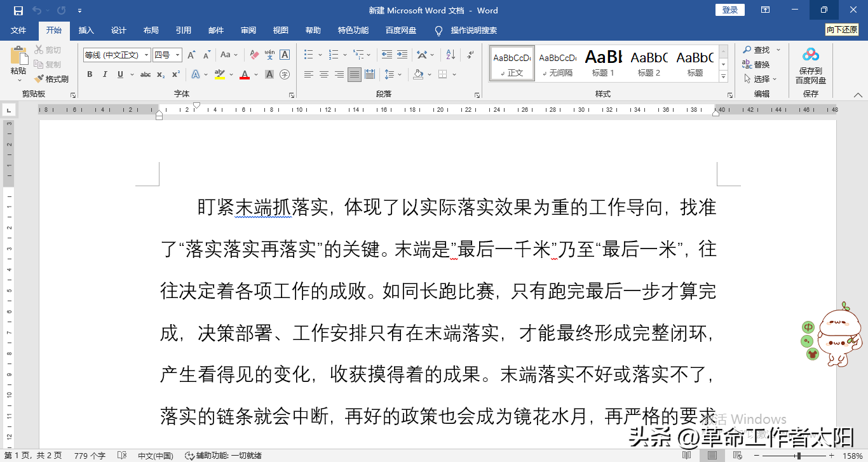868x462 pixels.
Task: Open the zoom level dialog at 158%
Action: point(852,456)
